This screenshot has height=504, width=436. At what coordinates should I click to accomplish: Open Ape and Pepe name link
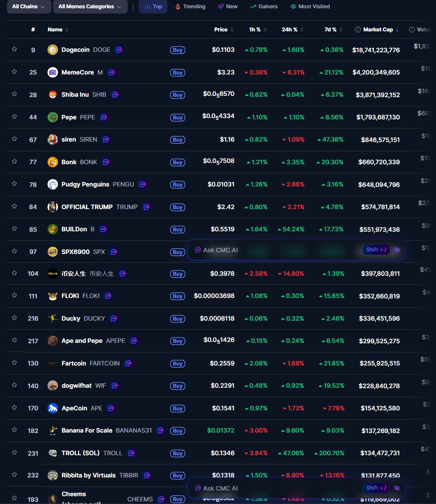(82, 341)
